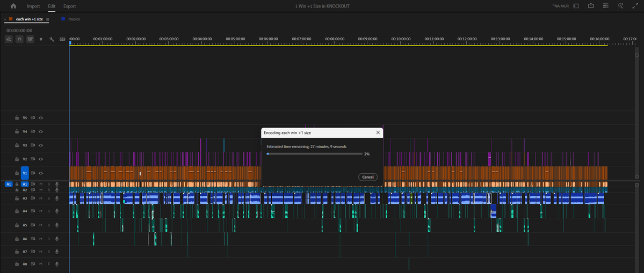Toggle sync lock on track A4
The height and width of the screenshot is (273, 644).
[x=33, y=211]
